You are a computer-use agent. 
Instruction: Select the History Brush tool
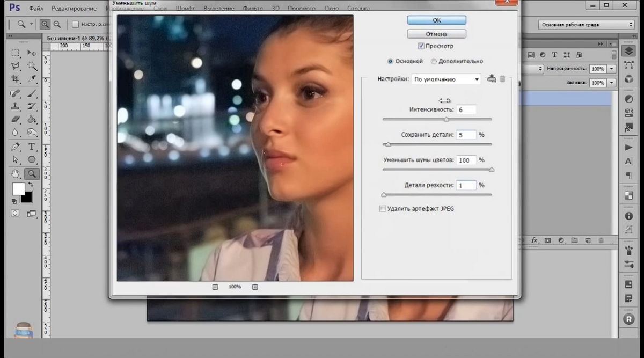click(32, 106)
